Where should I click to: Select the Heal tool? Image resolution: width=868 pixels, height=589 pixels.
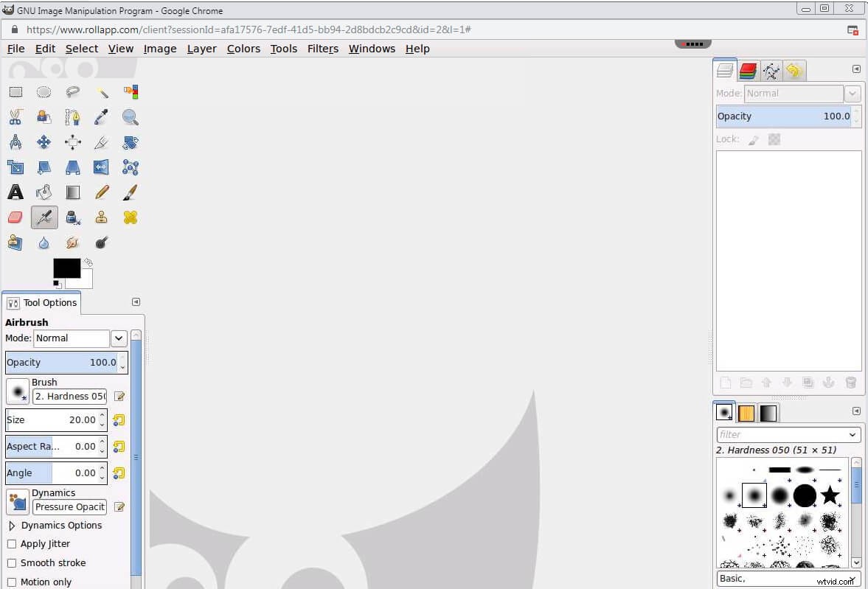pyautogui.click(x=131, y=217)
